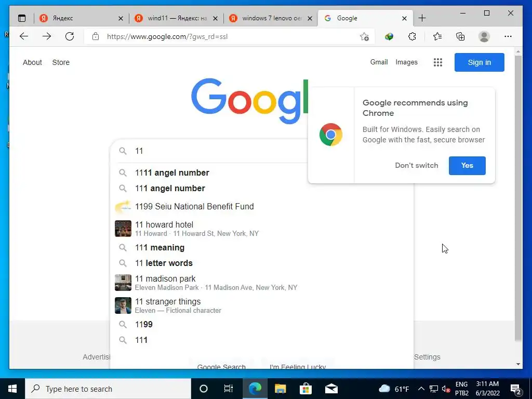Open the Settings footer link
Image resolution: width=532 pixels, height=399 pixels.
click(427, 357)
